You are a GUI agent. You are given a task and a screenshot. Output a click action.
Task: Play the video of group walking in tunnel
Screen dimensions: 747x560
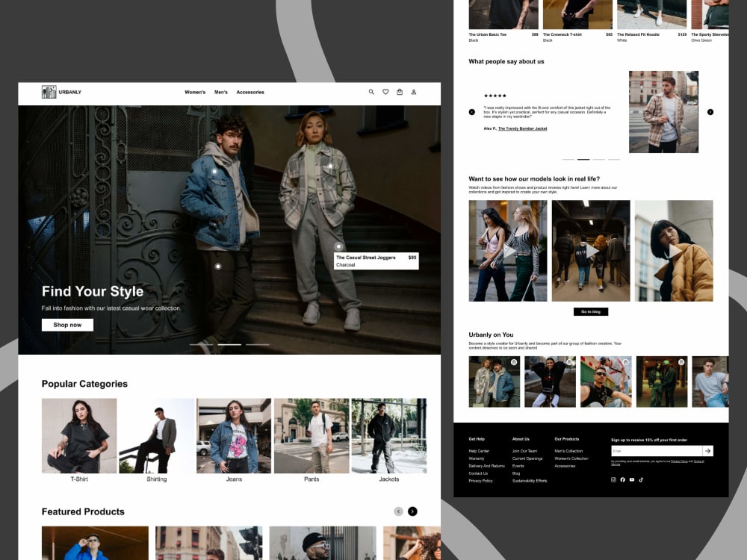pos(591,251)
